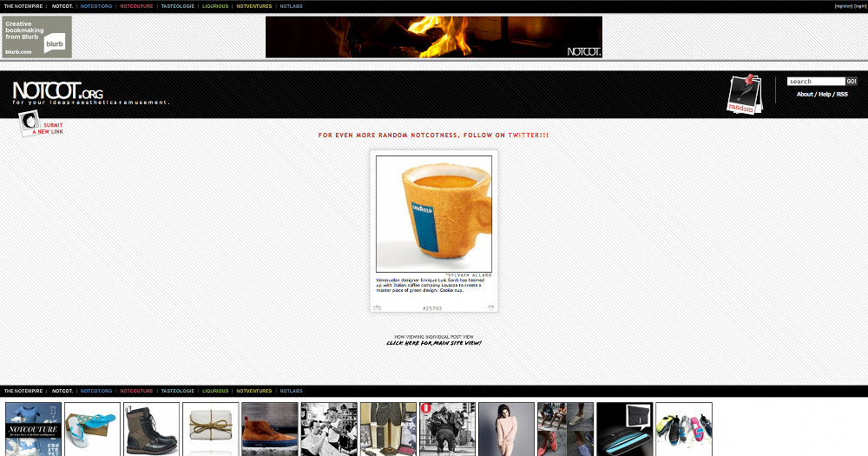Open the black lace-up boots thumbnail

pos(151,428)
